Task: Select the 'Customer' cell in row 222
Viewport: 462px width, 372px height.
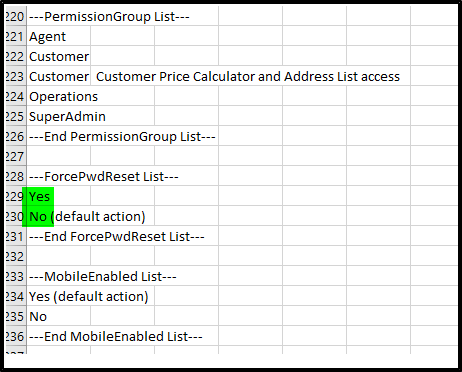Action: (x=58, y=57)
